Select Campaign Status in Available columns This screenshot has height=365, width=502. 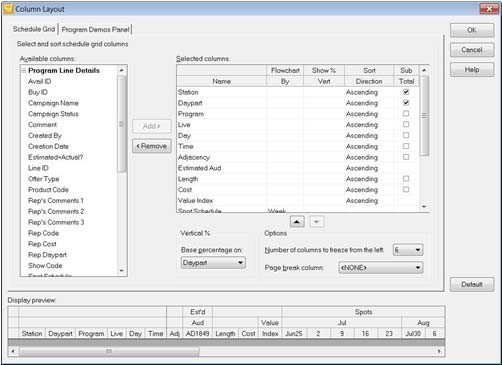[53, 114]
